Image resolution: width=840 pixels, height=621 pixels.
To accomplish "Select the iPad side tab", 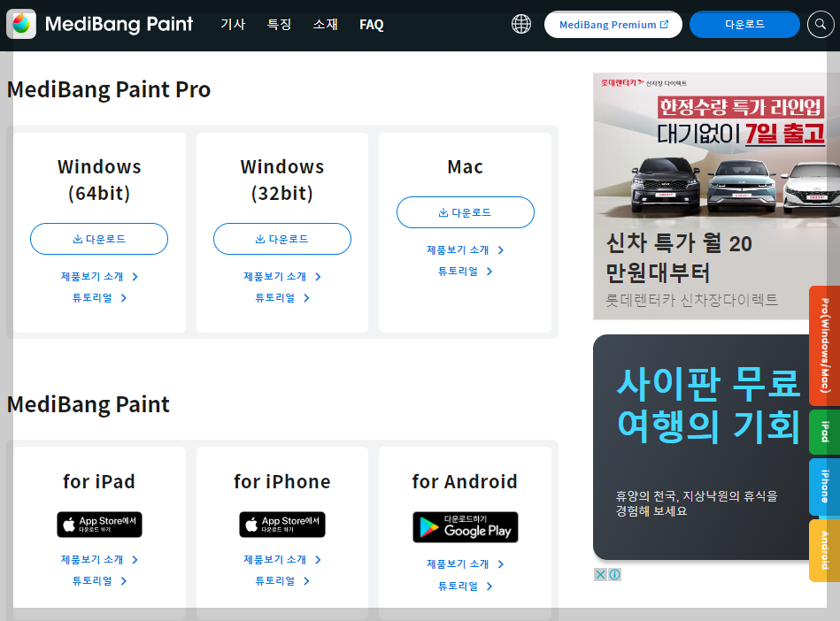I will tap(824, 432).
